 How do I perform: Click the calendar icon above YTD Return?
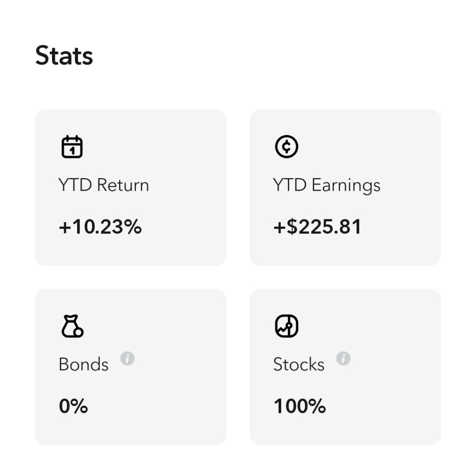[72, 147]
